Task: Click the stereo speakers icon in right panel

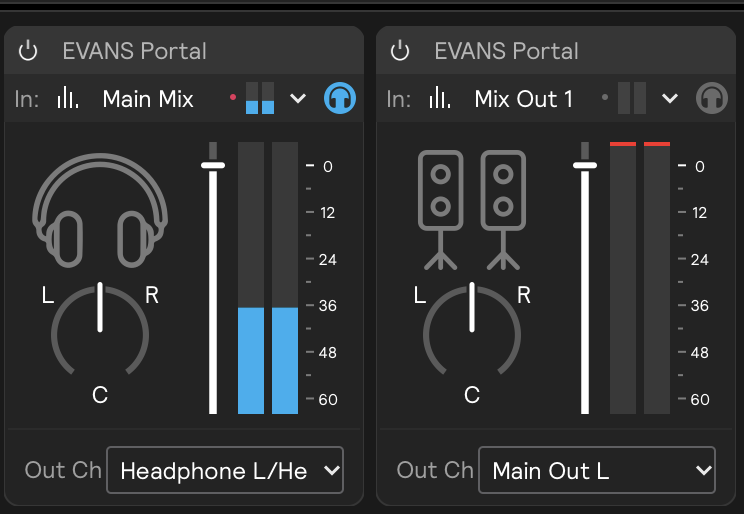Action: (x=471, y=211)
